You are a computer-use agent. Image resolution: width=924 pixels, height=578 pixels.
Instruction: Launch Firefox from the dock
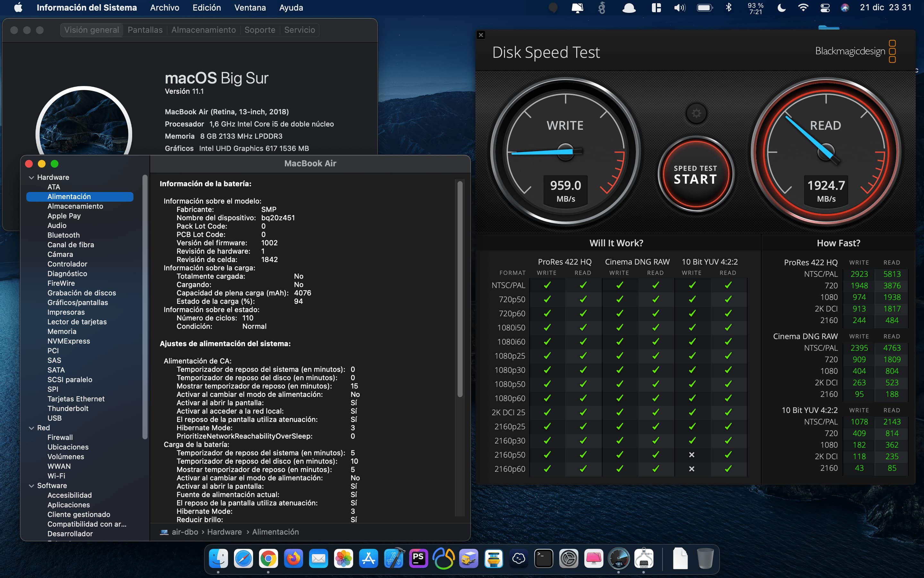point(293,558)
